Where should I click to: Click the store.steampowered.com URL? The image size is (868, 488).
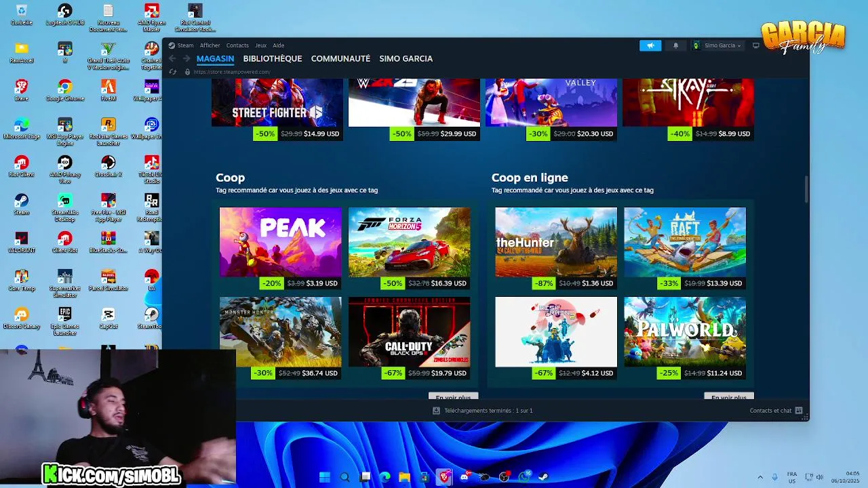tap(232, 72)
